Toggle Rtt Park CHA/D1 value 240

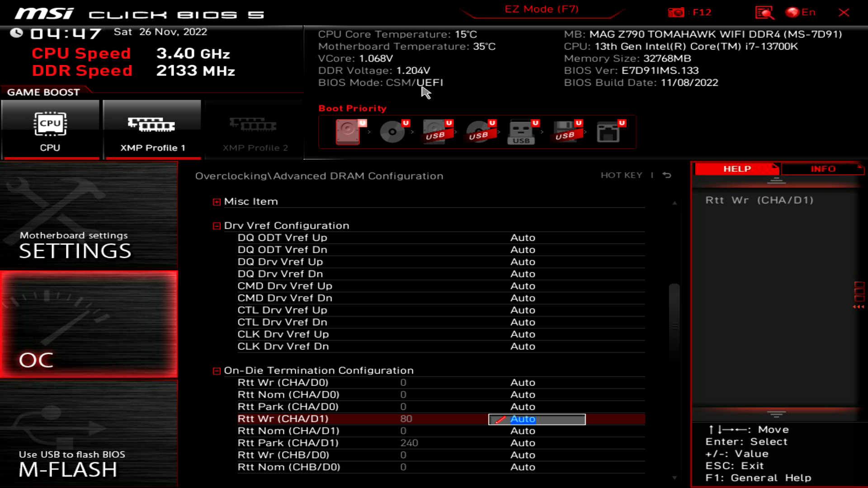point(410,443)
